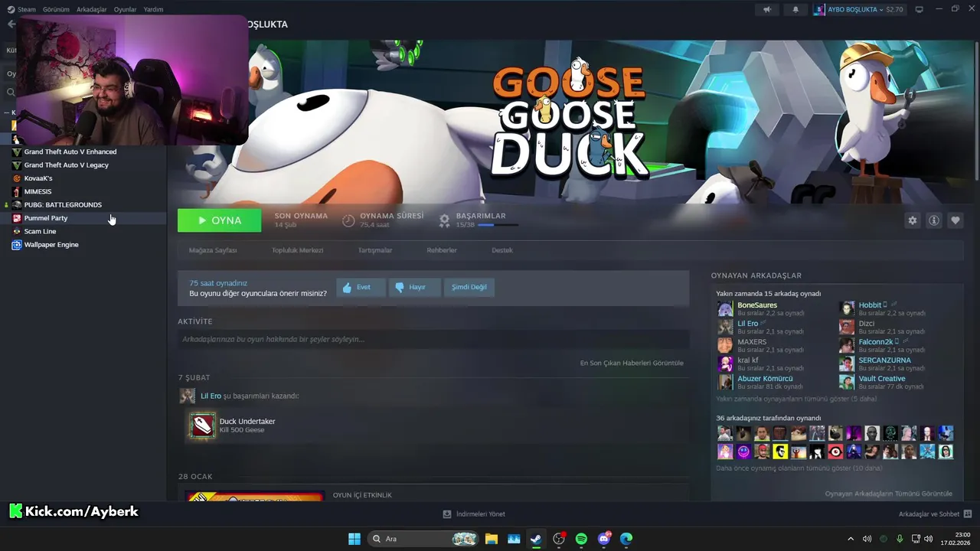Open File Explorer from taskbar

pos(491,539)
